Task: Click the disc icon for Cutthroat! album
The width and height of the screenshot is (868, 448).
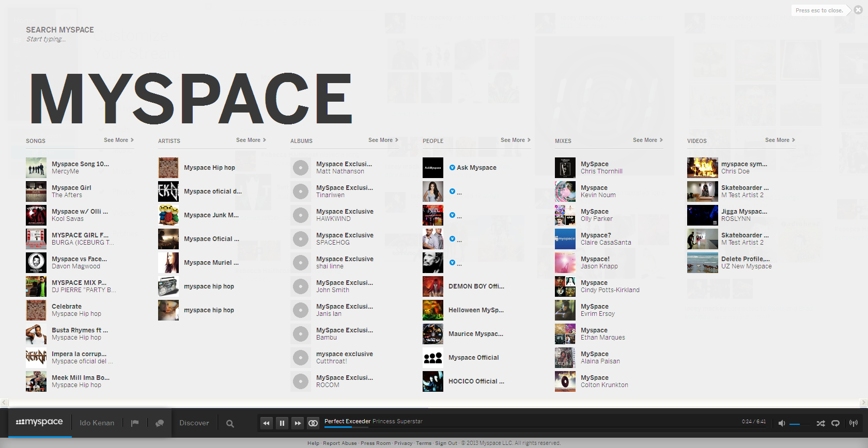Action: (301, 358)
